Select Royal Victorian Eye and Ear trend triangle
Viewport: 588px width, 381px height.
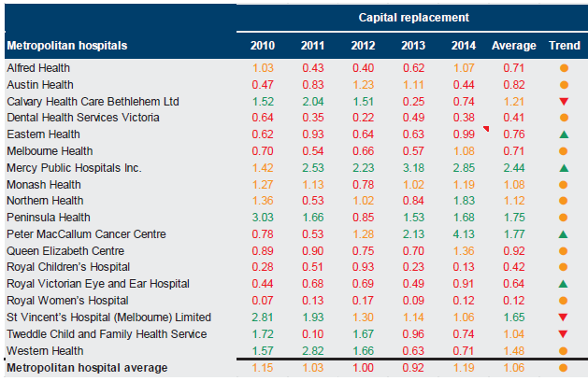tap(564, 284)
